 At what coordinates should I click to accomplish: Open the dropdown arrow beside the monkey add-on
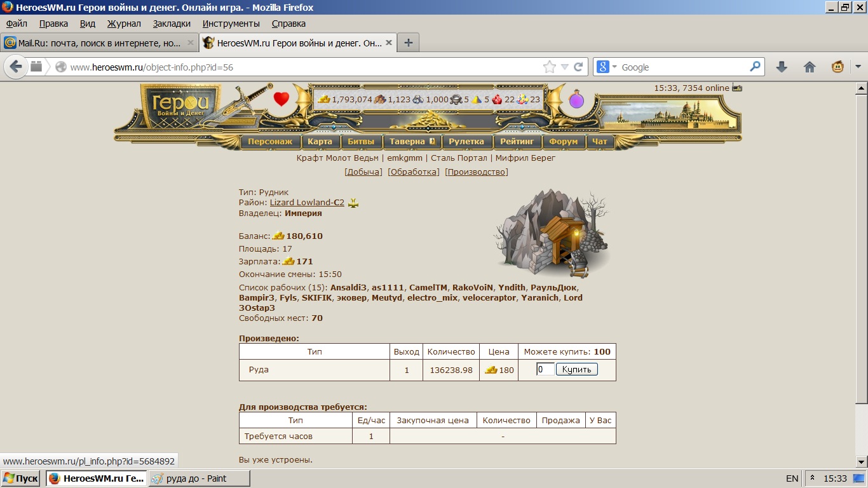click(x=858, y=67)
